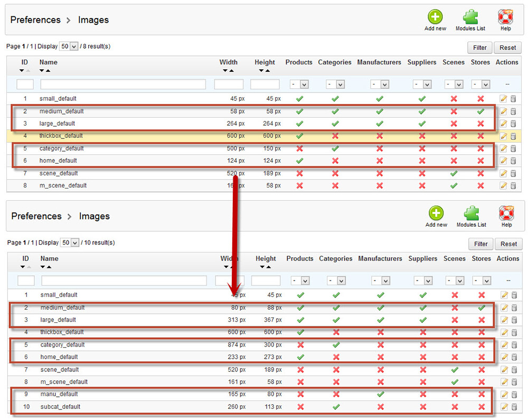Edit the thickbox_default row in the 8-result list

point(503,136)
